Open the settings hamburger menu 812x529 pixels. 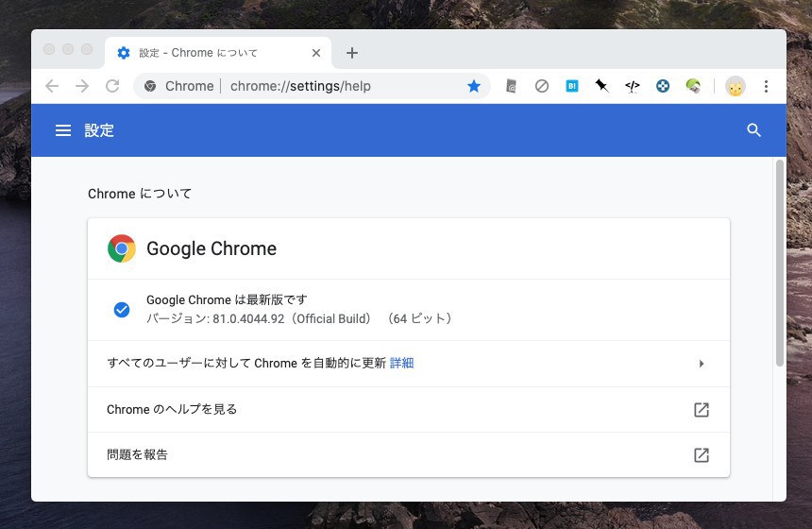[63, 130]
